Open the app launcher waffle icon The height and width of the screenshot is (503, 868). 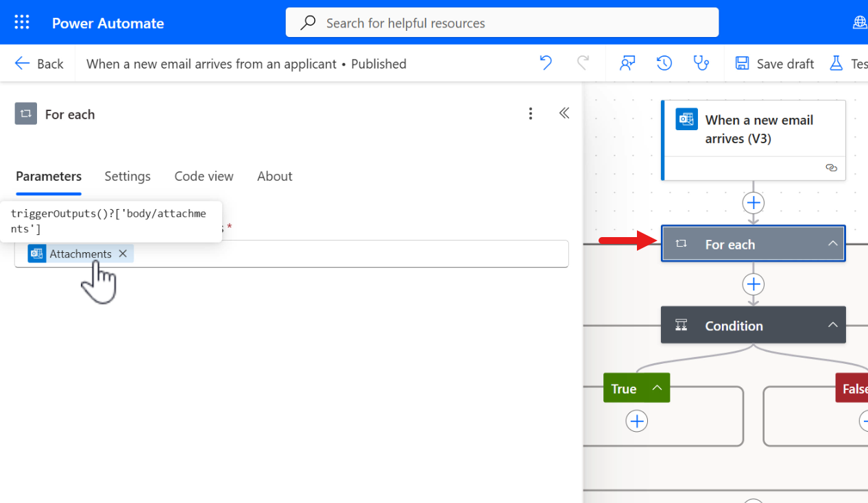22,23
